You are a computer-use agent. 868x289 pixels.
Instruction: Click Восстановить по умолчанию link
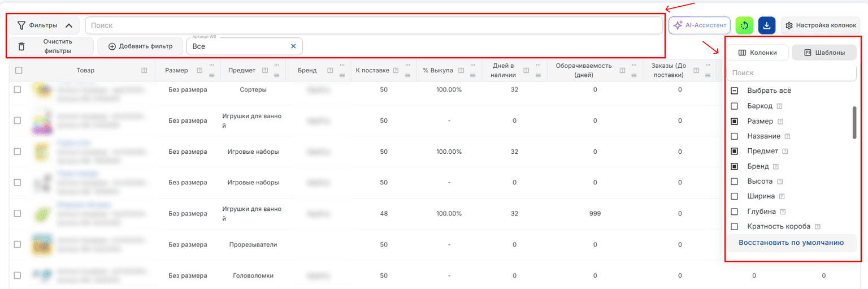(x=791, y=243)
